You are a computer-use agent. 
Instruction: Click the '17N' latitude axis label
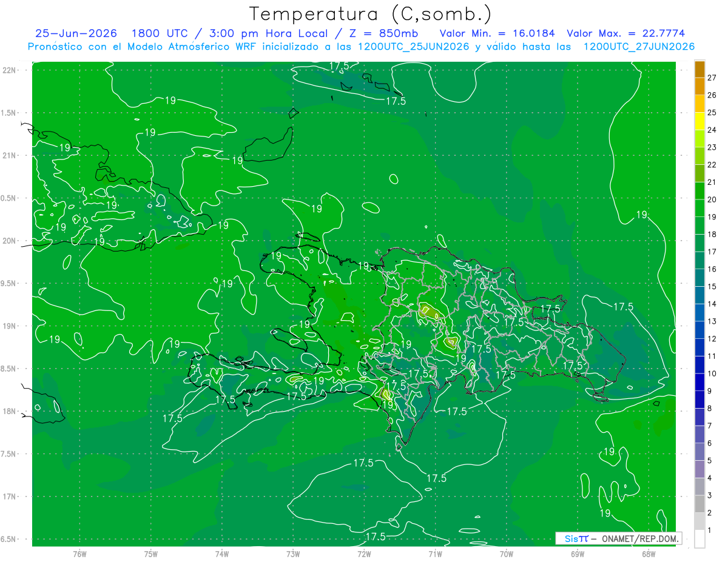tap(10, 497)
